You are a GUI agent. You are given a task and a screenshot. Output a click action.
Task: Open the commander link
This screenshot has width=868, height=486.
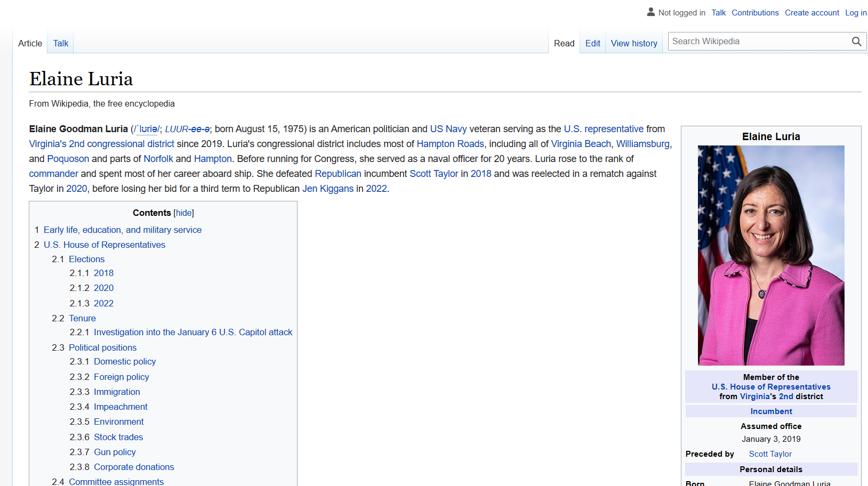tap(53, 174)
